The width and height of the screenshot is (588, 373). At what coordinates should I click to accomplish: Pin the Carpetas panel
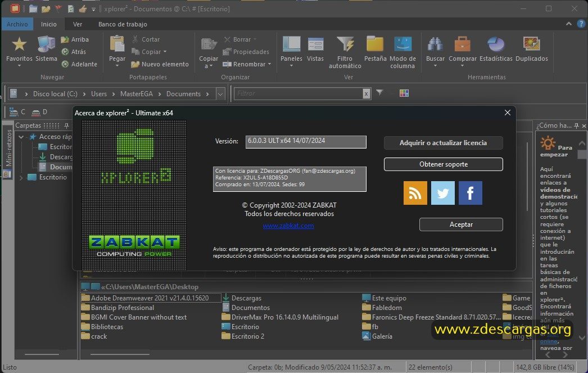click(x=66, y=125)
